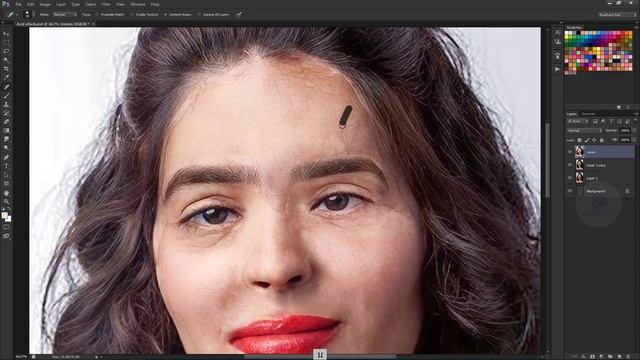Select the Eyedropper tool
The width and height of the screenshot is (640, 360).
pos(6,78)
